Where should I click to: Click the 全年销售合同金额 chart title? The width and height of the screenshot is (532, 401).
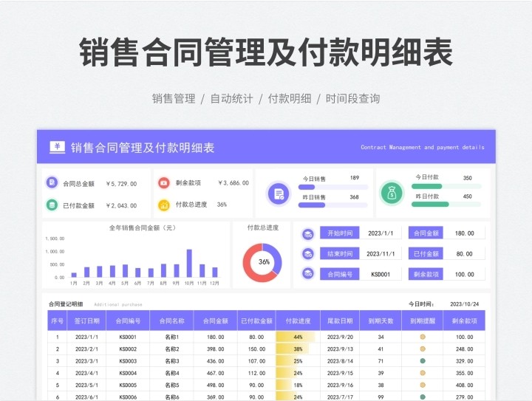(143, 227)
